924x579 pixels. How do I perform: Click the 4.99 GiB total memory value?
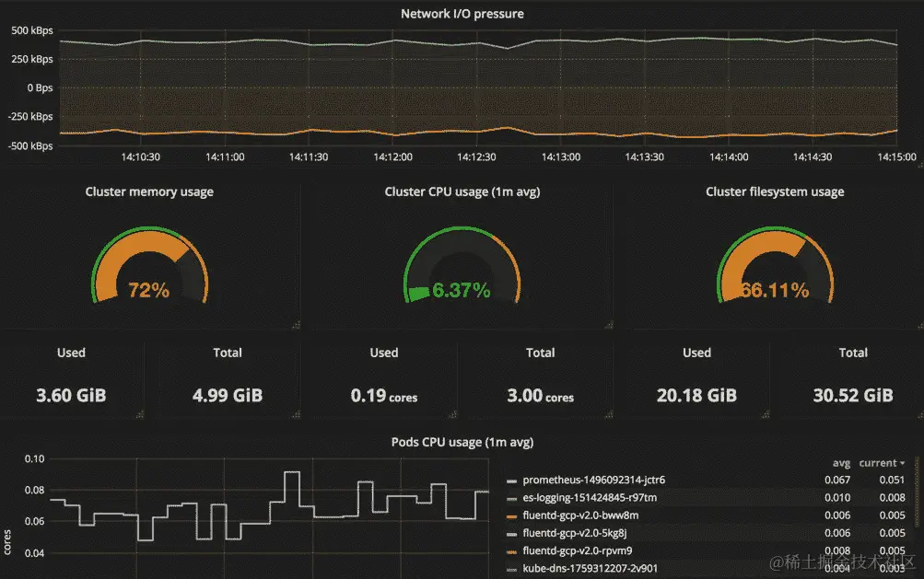click(228, 395)
